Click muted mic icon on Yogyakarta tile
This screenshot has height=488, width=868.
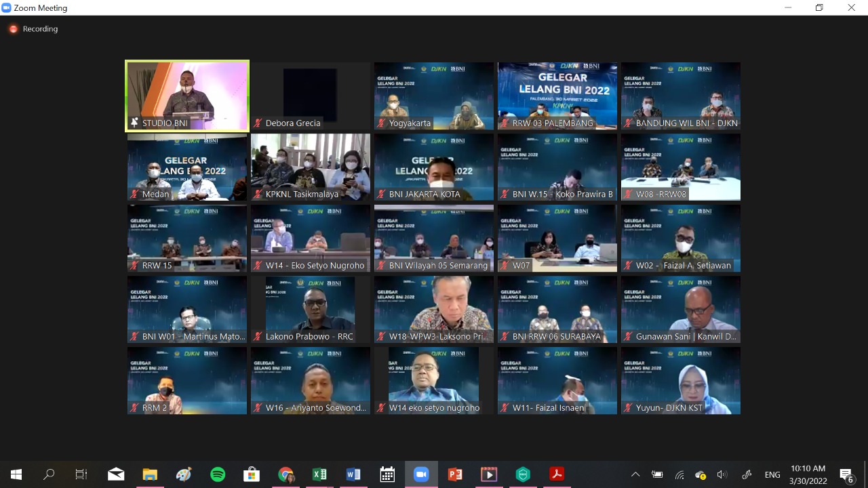tap(381, 123)
